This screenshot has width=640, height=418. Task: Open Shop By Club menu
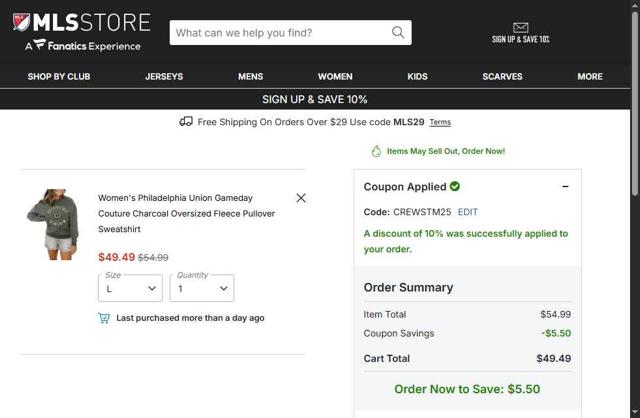pos(59,76)
